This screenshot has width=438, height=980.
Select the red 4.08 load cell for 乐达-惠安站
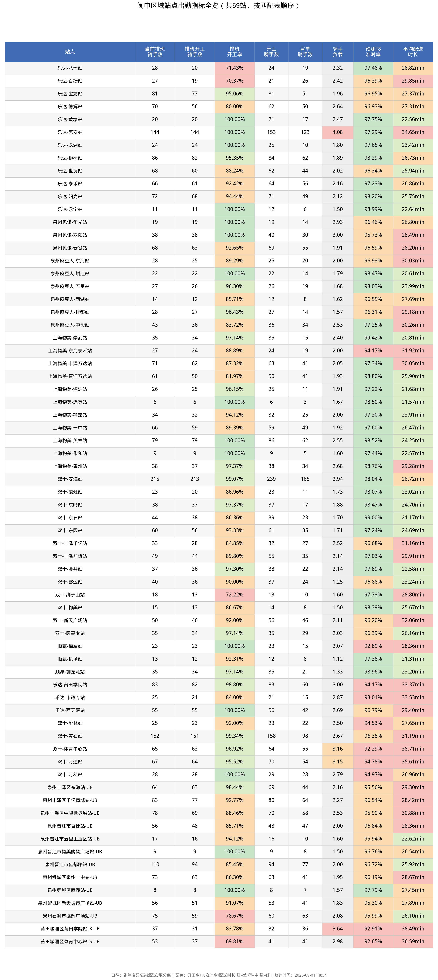coord(338,132)
